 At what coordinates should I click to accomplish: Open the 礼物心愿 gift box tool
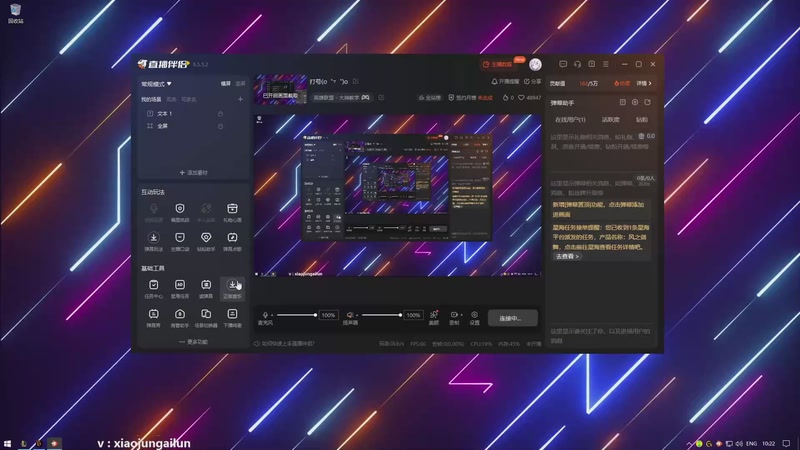[x=232, y=212]
